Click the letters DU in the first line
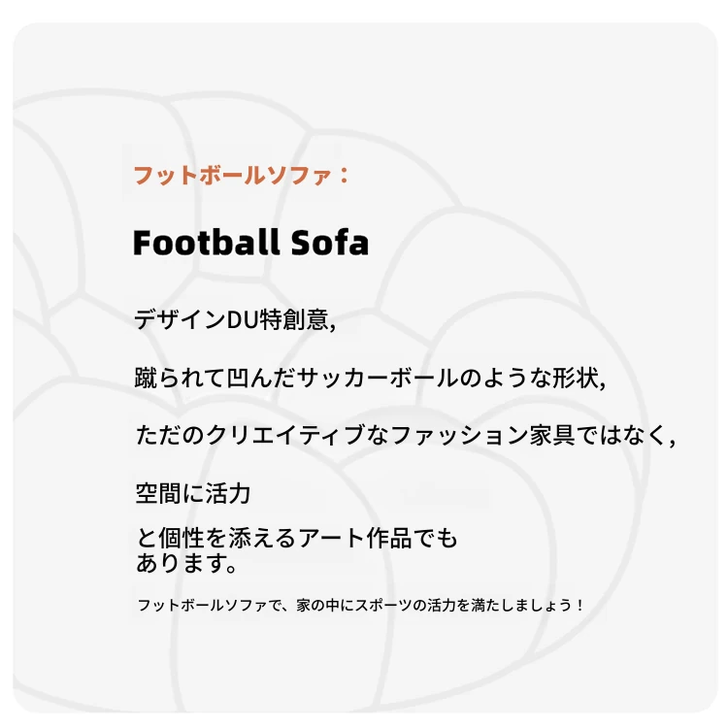728x728 pixels. pyautogui.click(x=242, y=319)
